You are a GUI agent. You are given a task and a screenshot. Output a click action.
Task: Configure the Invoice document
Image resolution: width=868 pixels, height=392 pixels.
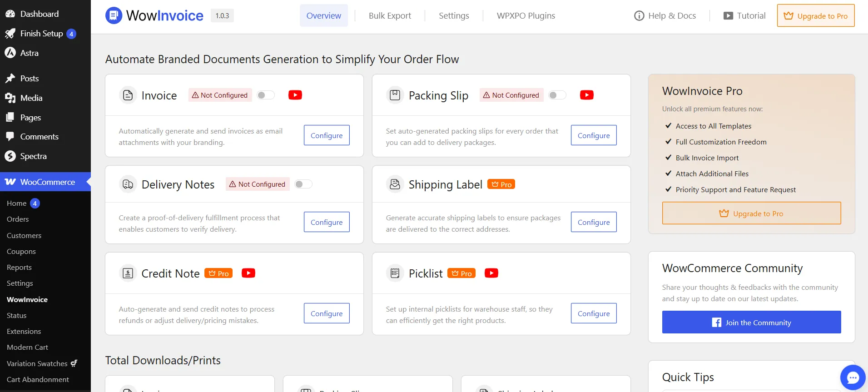point(327,135)
